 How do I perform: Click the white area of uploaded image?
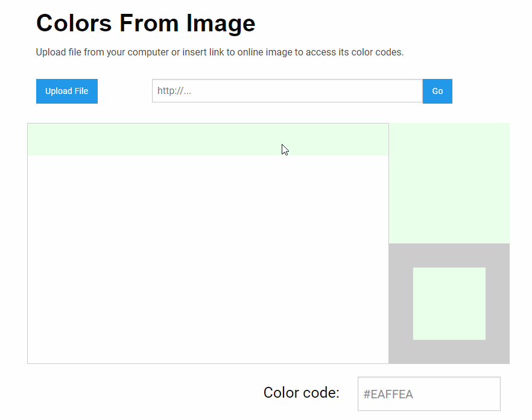[208, 259]
